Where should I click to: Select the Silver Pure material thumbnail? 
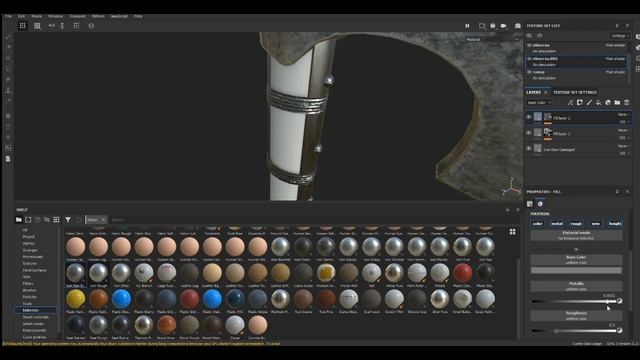440,299
